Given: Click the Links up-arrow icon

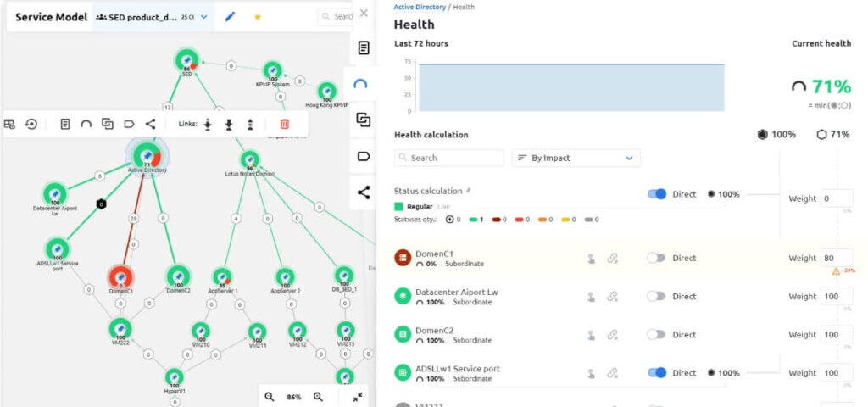Looking at the screenshot, I should coord(250,124).
